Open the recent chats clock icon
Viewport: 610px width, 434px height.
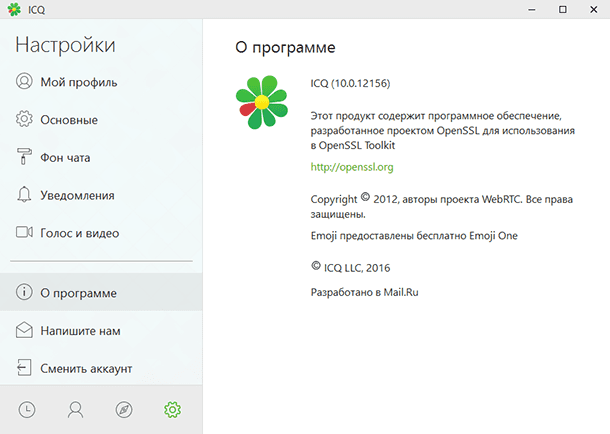(x=27, y=410)
